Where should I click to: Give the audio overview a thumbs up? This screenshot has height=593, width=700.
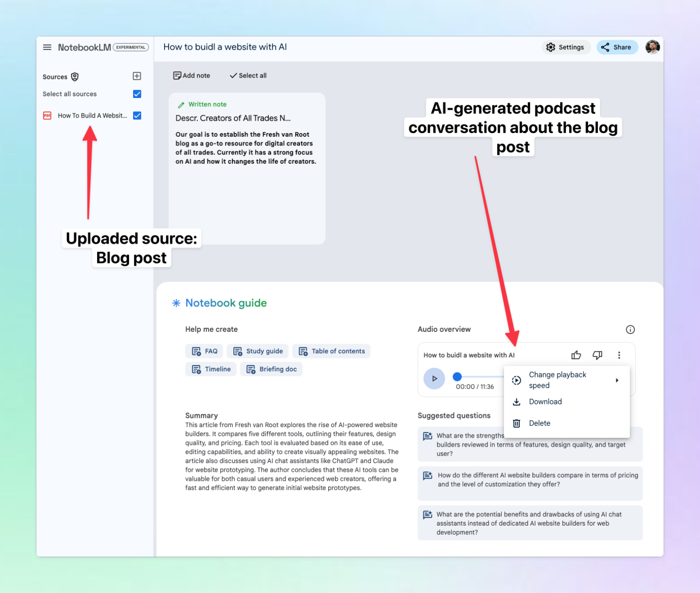tap(576, 355)
